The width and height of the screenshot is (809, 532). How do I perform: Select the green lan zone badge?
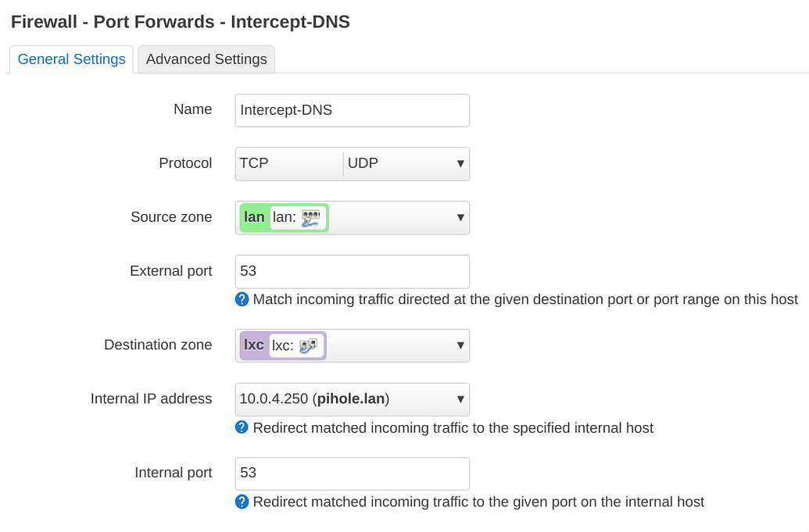pyautogui.click(x=252, y=217)
